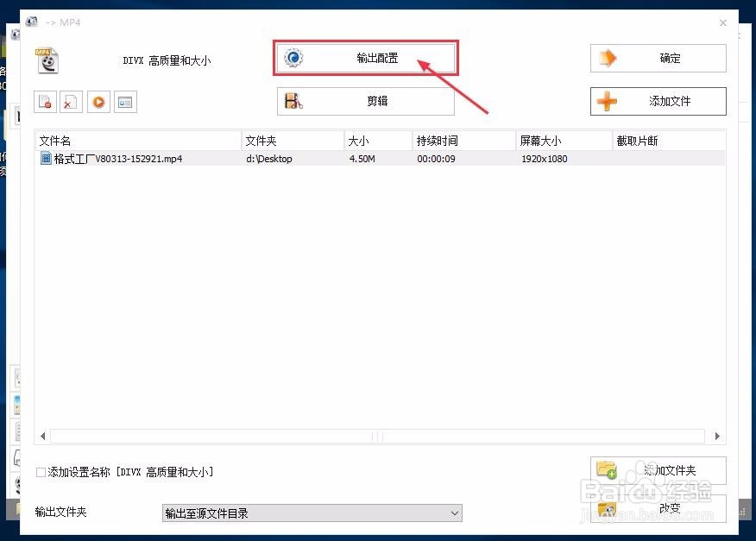Screen dimensions: 756x541
Task: Click the red X clear files icon
Action: tap(71, 101)
